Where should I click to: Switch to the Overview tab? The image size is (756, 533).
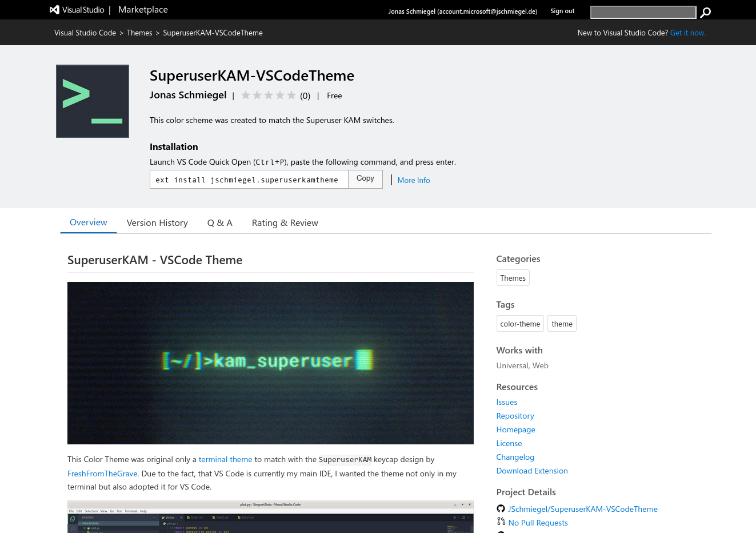(x=89, y=222)
